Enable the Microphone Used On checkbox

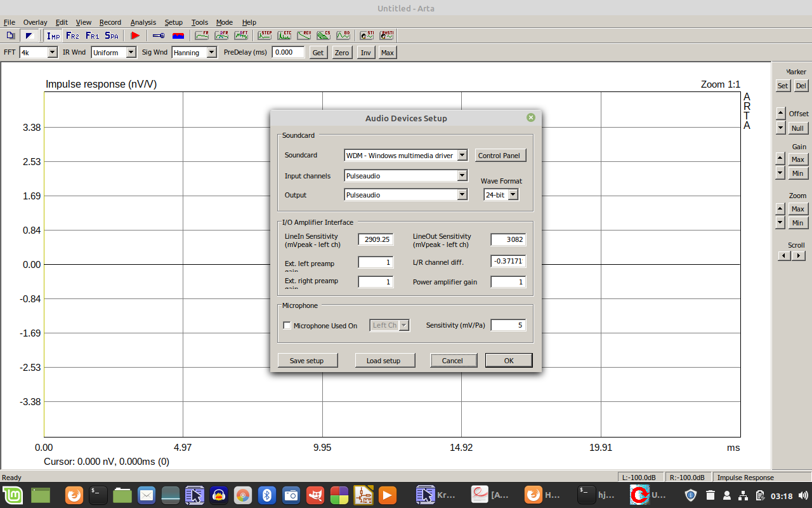click(x=287, y=326)
